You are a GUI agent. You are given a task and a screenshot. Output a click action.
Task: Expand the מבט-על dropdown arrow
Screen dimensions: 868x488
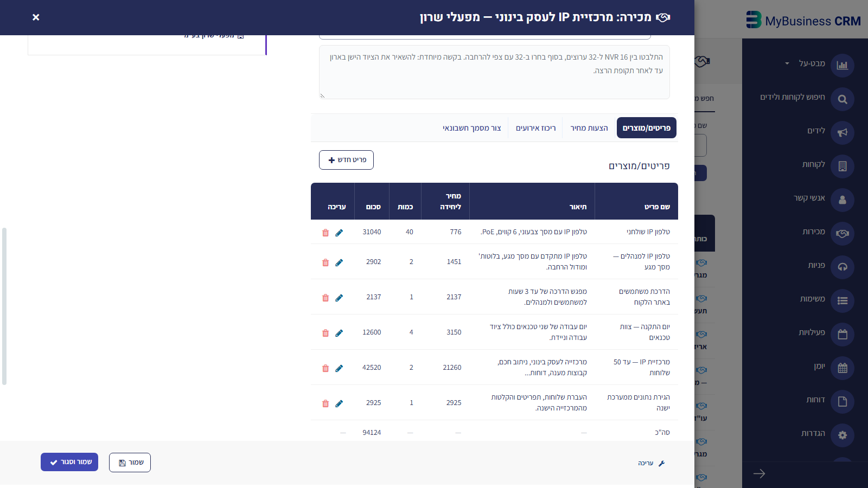pos(787,64)
